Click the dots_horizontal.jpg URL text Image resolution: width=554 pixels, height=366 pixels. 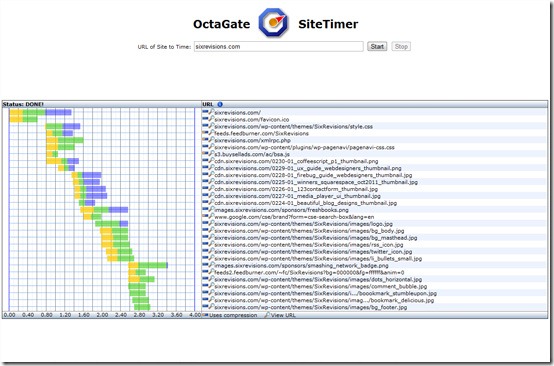tap(318, 279)
